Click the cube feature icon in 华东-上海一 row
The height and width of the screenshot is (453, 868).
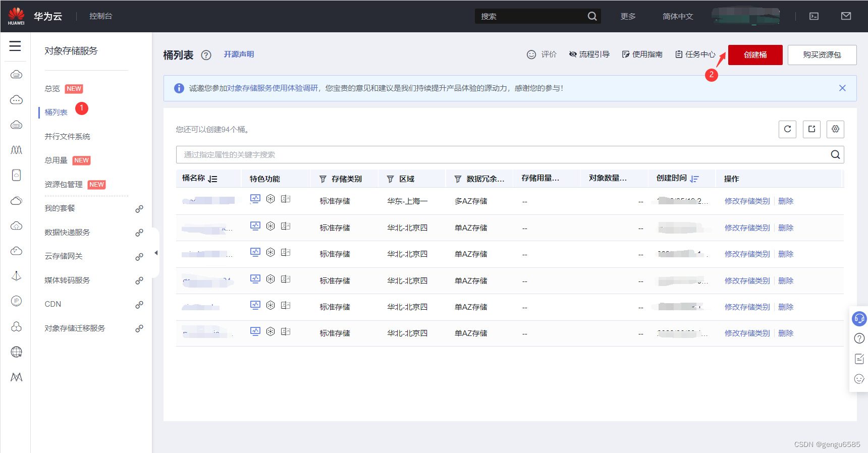coord(270,199)
